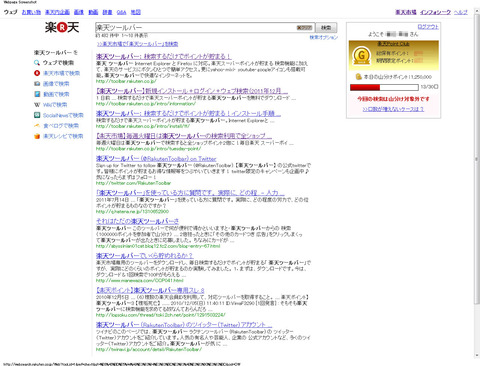Open the 楽天Point Club link

(x=393, y=44)
